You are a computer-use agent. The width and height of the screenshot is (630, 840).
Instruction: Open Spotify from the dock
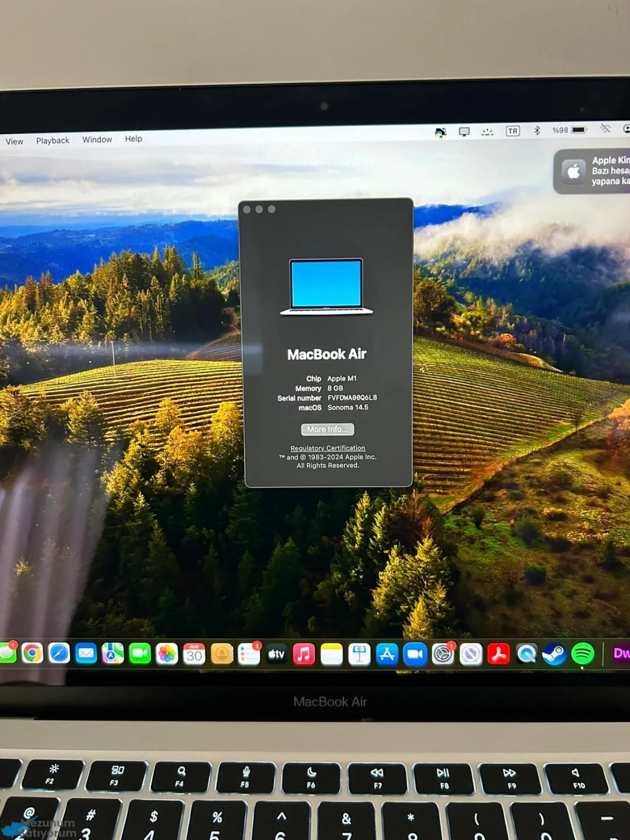point(582,654)
